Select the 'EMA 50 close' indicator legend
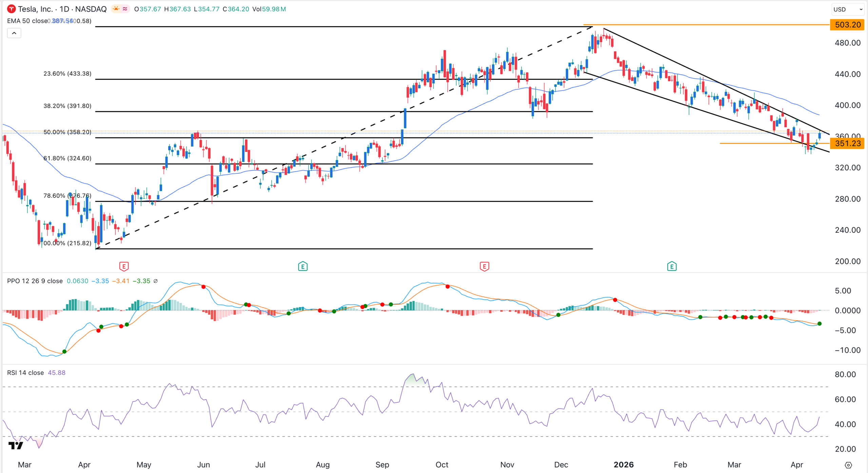Screen dimensions: 868x473 (x=27, y=21)
